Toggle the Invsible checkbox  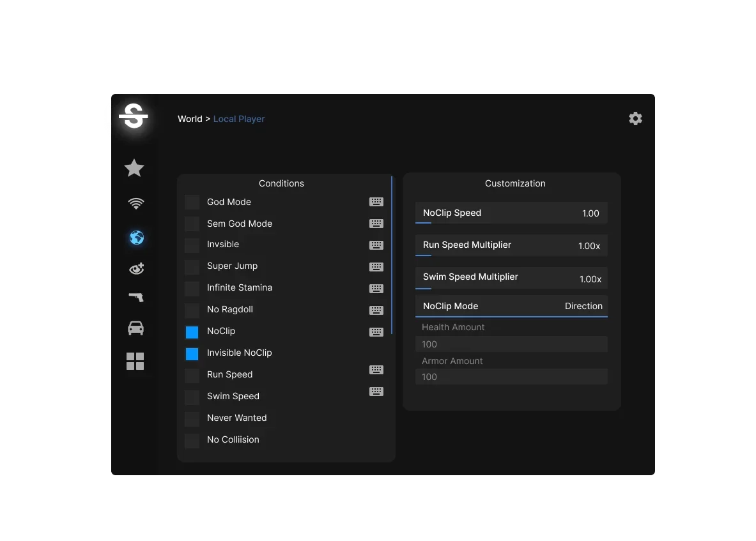tap(192, 245)
